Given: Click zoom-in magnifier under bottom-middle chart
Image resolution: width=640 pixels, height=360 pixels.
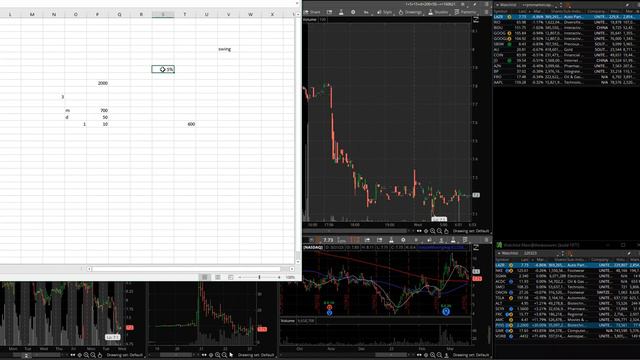Looking at the screenshot, I should click(x=218, y=355).
